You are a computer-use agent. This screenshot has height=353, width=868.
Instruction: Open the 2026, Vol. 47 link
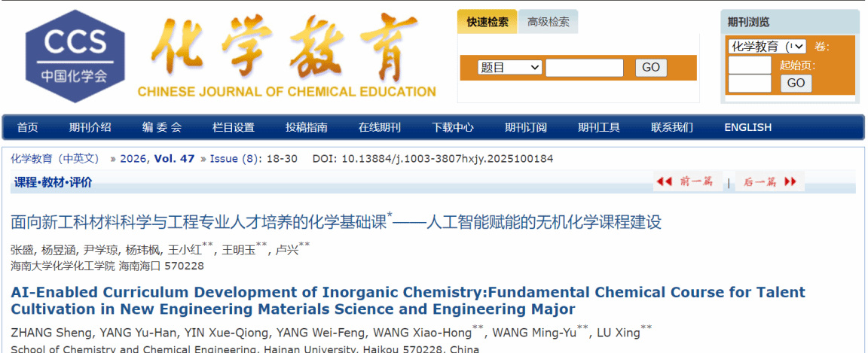coord(157,159)
